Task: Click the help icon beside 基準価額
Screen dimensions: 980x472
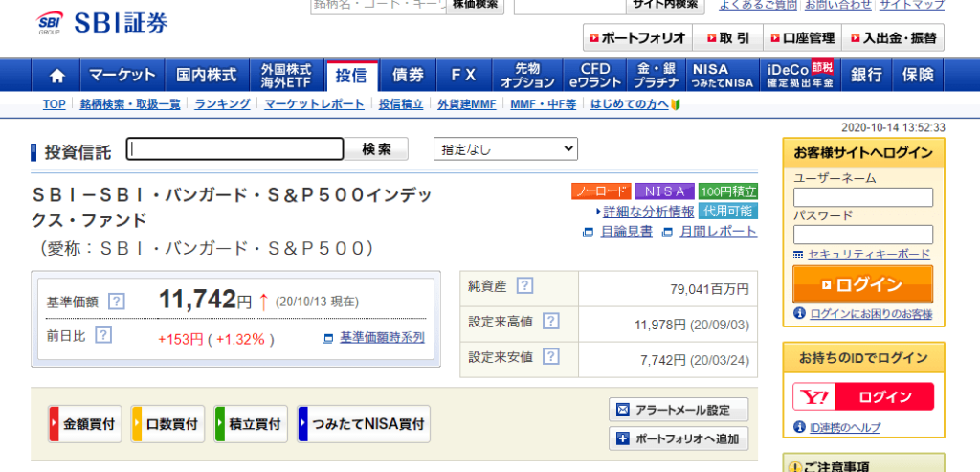Action: 117,302
